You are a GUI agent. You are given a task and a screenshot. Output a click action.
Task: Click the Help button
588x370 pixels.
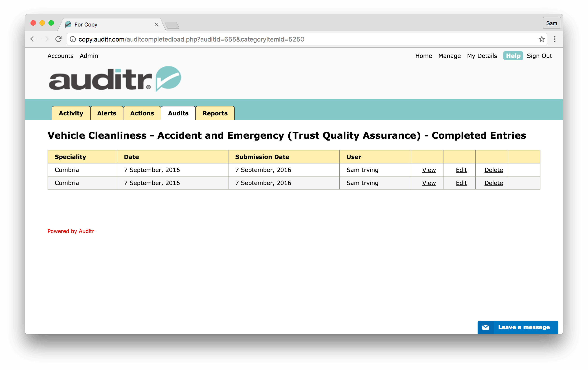[x=513, y=56]
